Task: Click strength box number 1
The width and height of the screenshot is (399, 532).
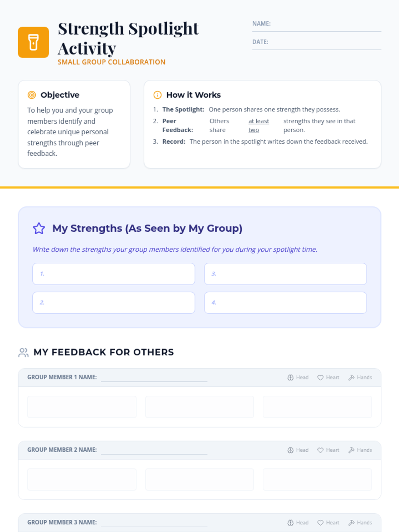Action: tap(114, 274)
